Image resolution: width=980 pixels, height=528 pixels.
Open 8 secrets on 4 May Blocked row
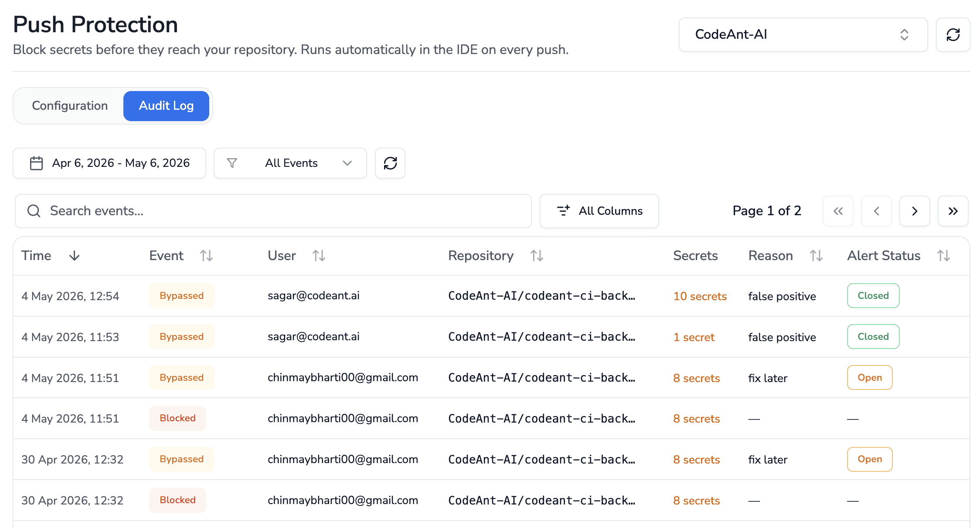point(696,419)
